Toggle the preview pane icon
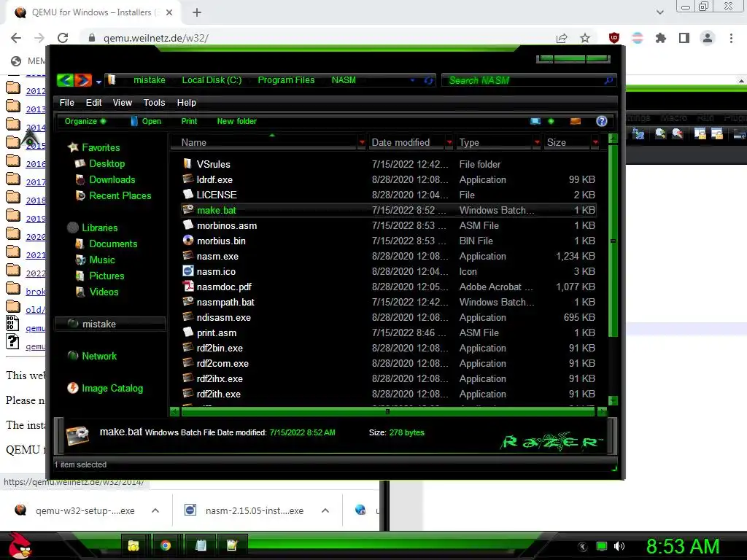Image resolution: width=747 pixels, height=560 pixels. point(576,121)
